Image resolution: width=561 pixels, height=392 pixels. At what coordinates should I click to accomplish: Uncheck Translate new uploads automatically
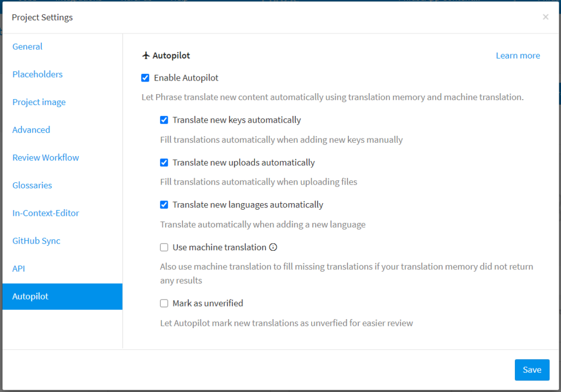click(x=164, y=163)
